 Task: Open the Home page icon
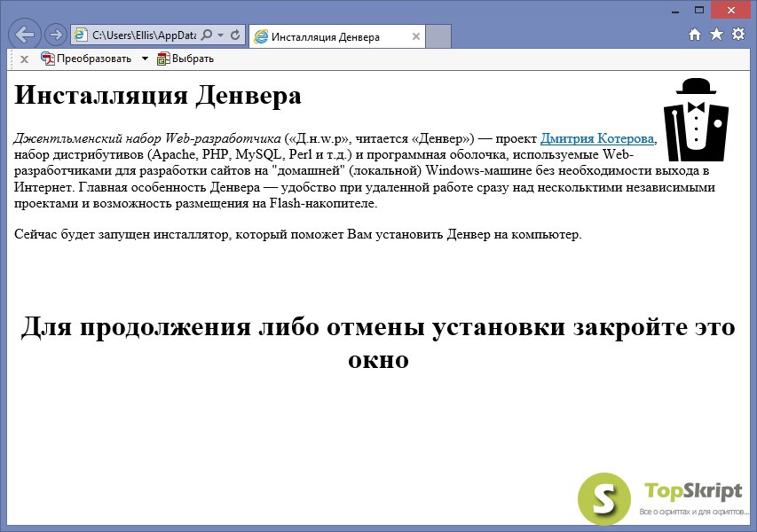pyautogui.click(x=695, y=35)
